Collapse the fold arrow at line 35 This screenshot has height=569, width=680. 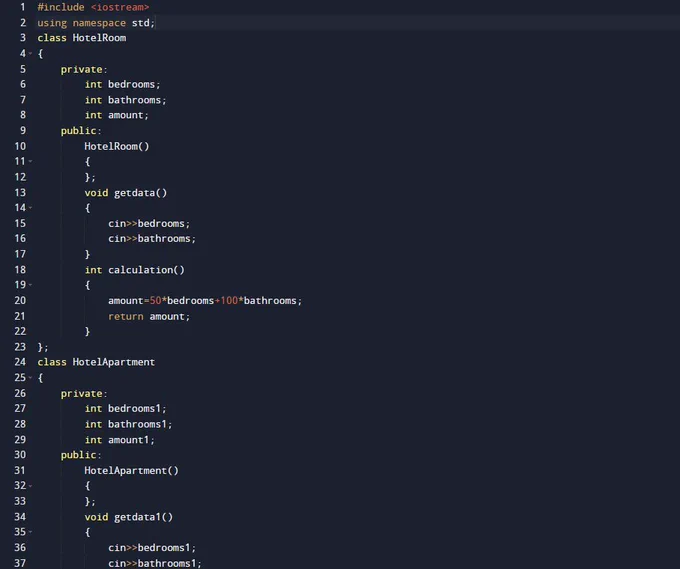[x=30, y=532]
